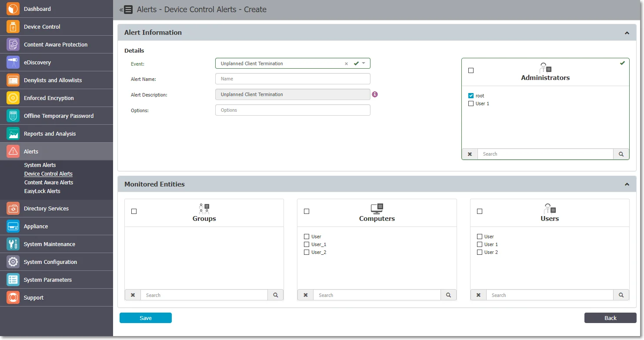Open EasyLock Alerts submenu item
The image size is (644, 340).
point(42,191)
